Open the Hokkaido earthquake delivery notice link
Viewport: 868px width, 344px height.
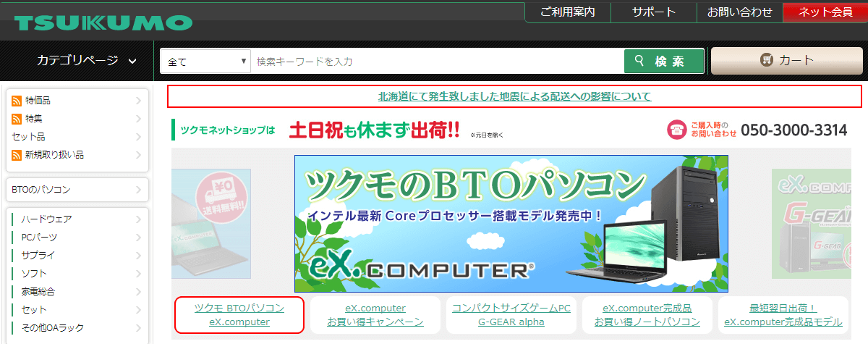pos(514,96)
